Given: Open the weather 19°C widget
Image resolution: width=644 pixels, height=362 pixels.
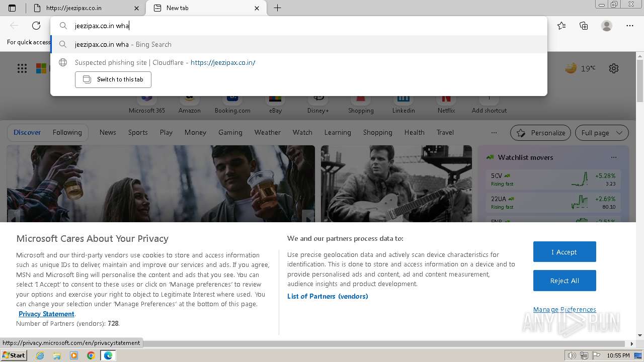Looking at the screenshot, I should [x=580, y=68].
